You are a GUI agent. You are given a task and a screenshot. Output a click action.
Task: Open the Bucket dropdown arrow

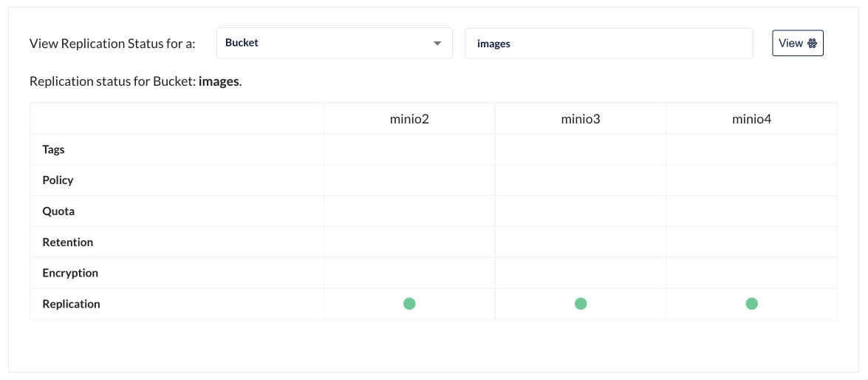pyautogui.click(x=437, y=43)
